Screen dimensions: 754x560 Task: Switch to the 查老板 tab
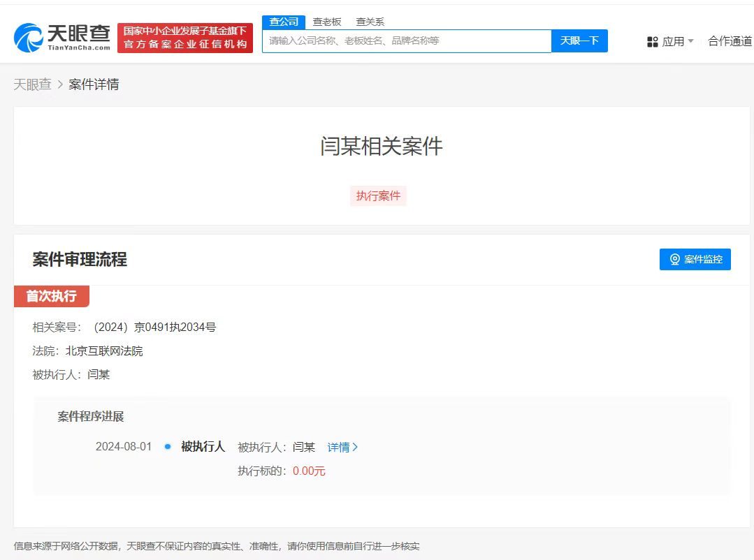[328, 21]
